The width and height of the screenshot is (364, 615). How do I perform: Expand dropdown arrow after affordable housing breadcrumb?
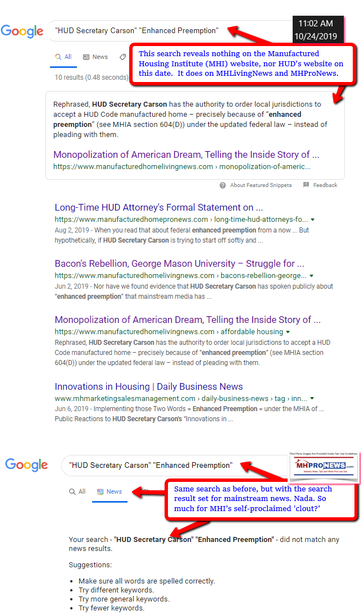(x=288, y=332)
